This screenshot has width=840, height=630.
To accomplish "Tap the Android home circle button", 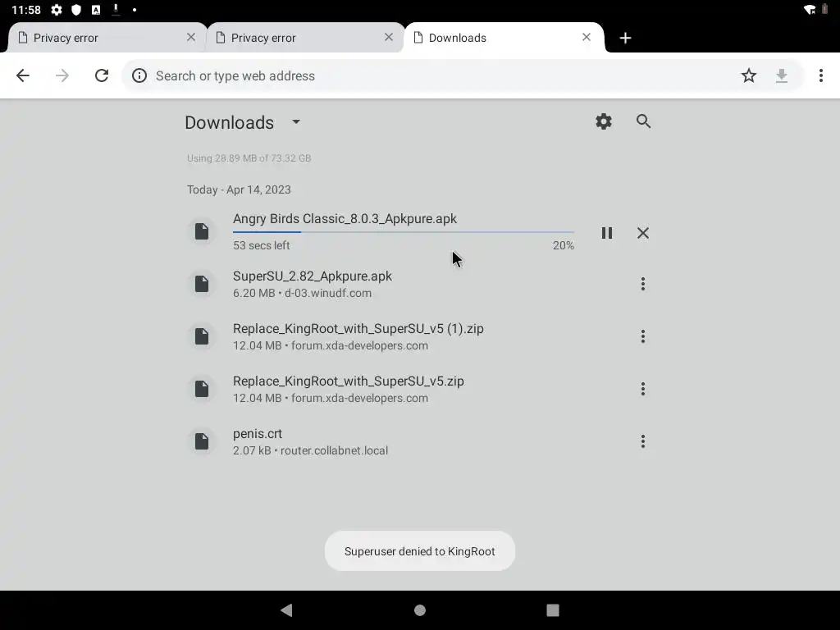I will tap(420, 610).
